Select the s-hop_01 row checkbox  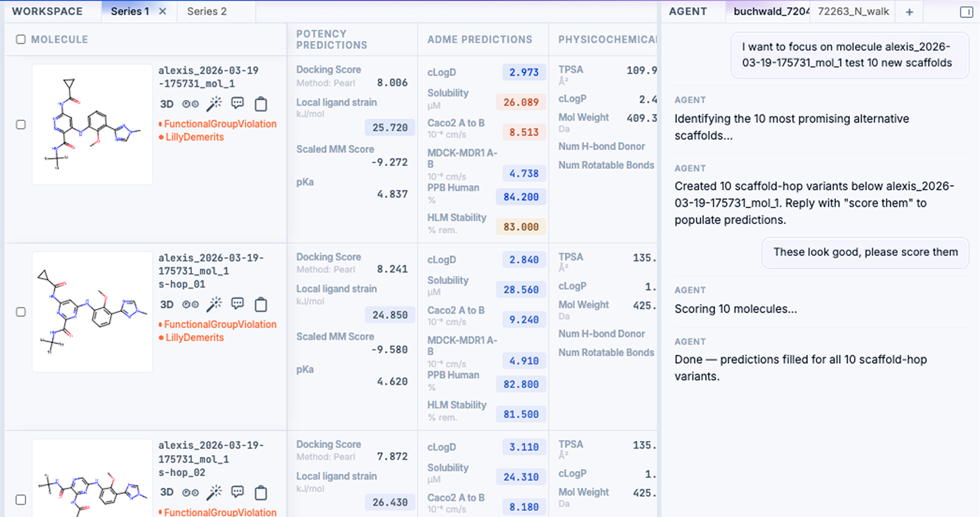21,312
